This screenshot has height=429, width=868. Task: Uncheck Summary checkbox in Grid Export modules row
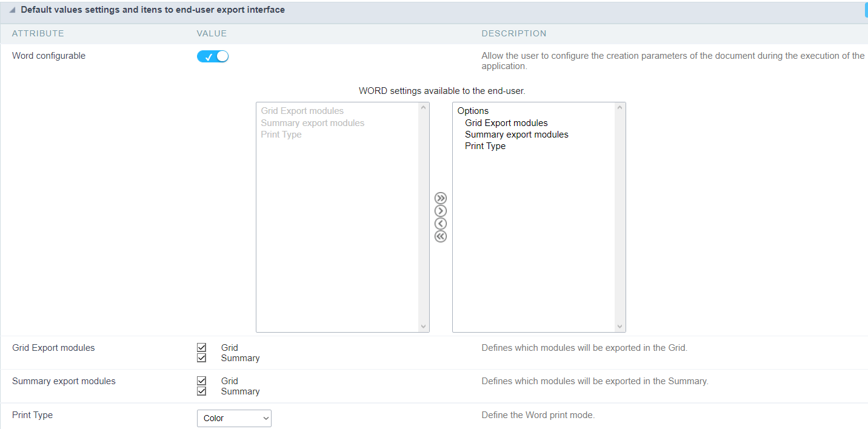click(202, 358)
